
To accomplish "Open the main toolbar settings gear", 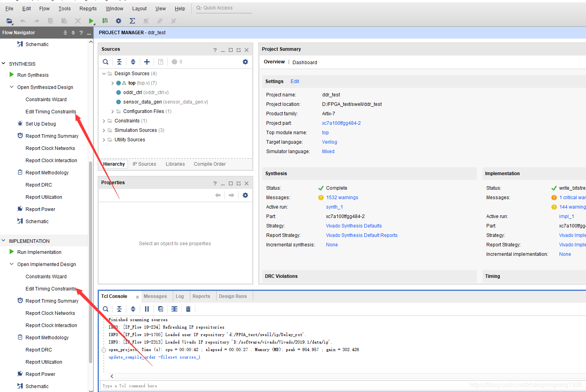I will [118, 21].
